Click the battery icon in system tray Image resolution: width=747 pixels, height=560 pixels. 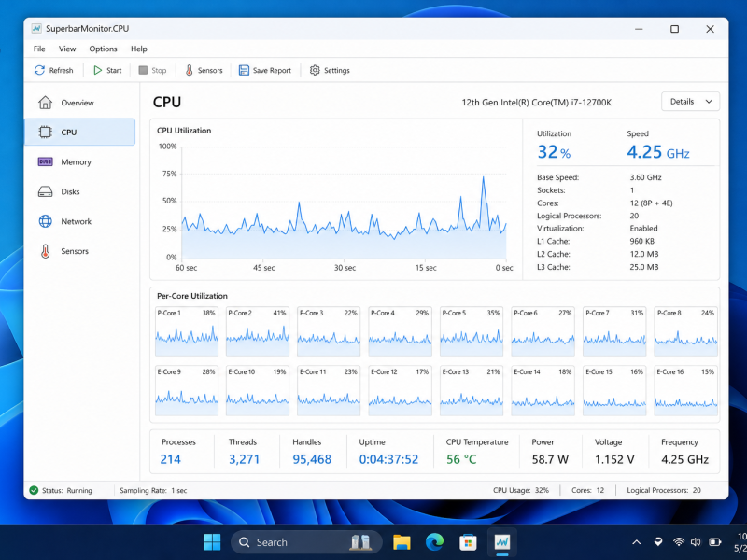pyautogui.click(x=714, y=542)
